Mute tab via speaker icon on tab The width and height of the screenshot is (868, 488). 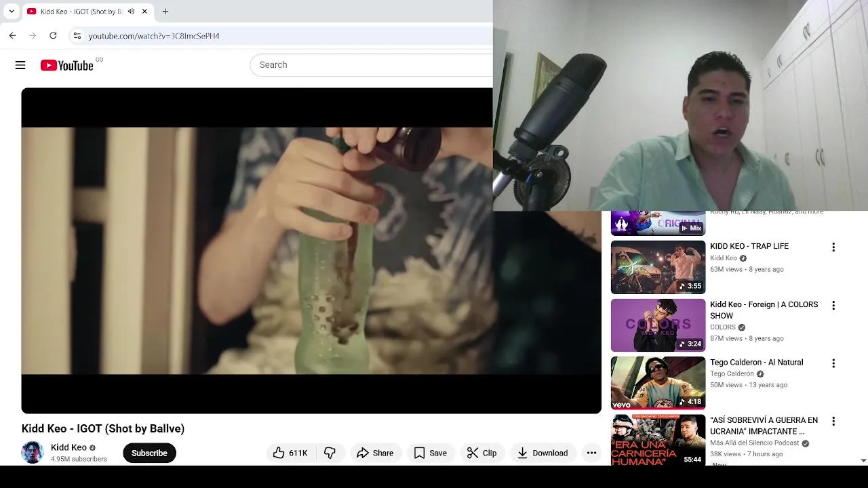point(131,12)
